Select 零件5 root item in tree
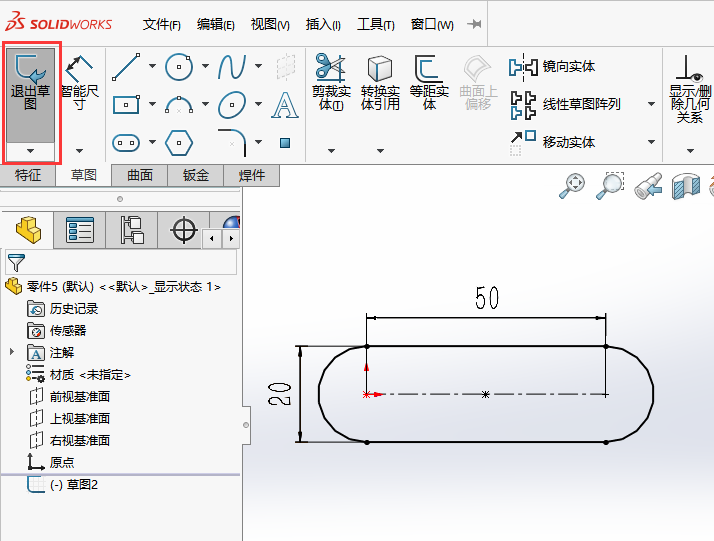The height and width of the screenshot is (541, 714). pos(113,287)
